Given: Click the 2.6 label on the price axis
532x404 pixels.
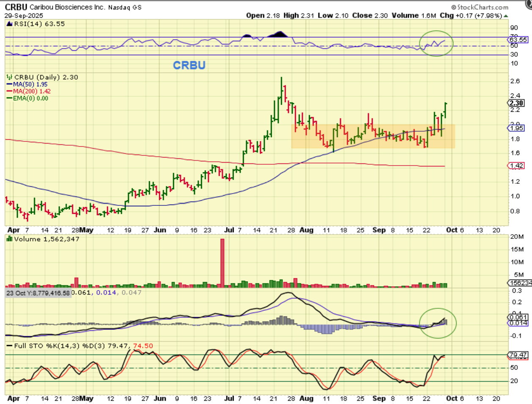Looking at the screenshot, I should coord(515,81).
